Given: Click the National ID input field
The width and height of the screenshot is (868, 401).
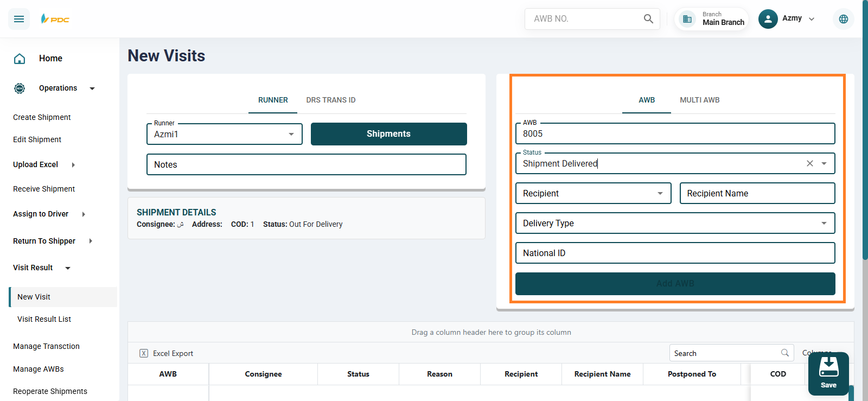Looking at the screenshot, I should 675,253.
